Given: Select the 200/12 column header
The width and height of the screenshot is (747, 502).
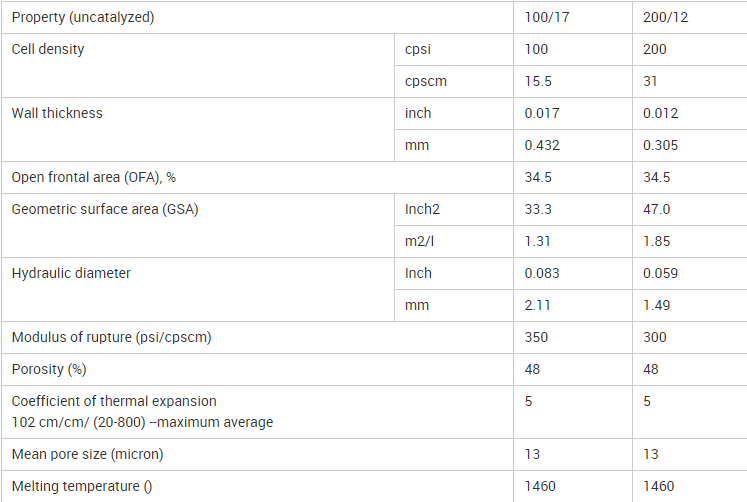Looking at the screenshot, I should point(665,17).
